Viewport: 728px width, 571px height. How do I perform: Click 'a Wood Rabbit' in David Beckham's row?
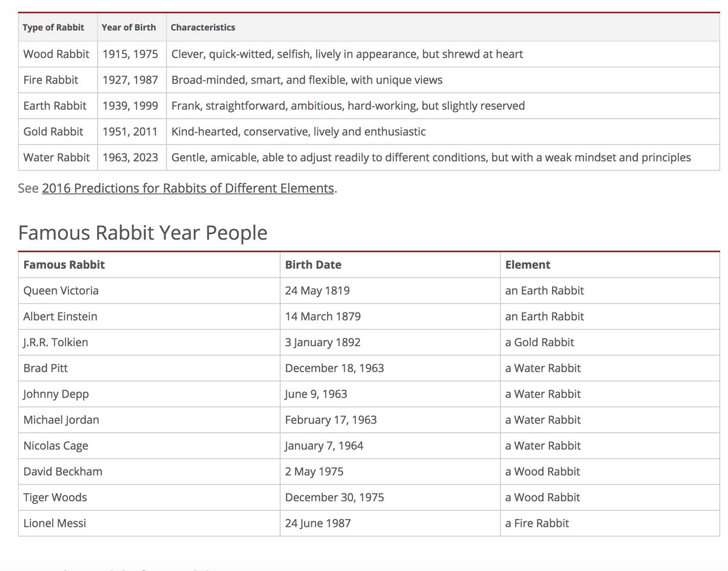pyautogui.click(x=542, y=471)
